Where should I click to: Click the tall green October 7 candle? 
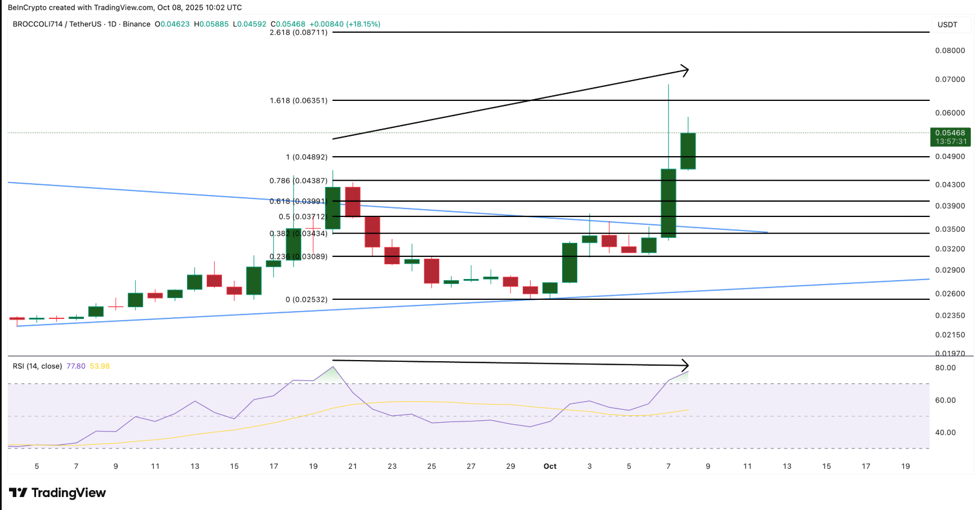click(x=668, y=203)
